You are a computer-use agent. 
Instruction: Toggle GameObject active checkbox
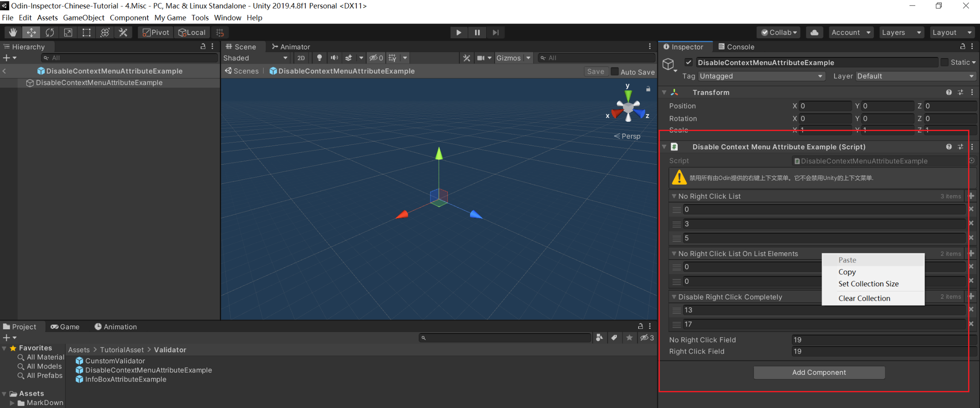(688, 63)
